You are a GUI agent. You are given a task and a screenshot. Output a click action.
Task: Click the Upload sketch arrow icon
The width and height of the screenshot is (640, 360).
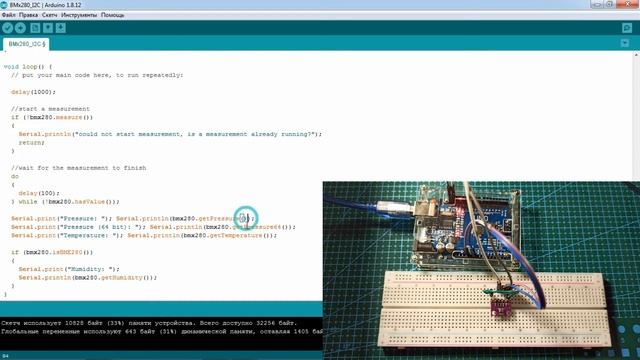pos(20,28)
